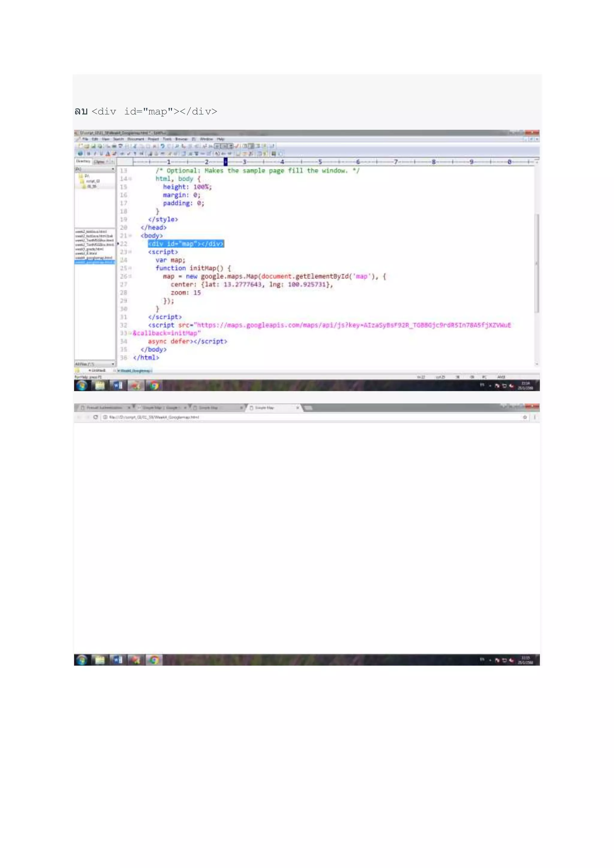Switch to the Week4_Googlemap document tab
614x868 pixels.
(x=134, y=370)
